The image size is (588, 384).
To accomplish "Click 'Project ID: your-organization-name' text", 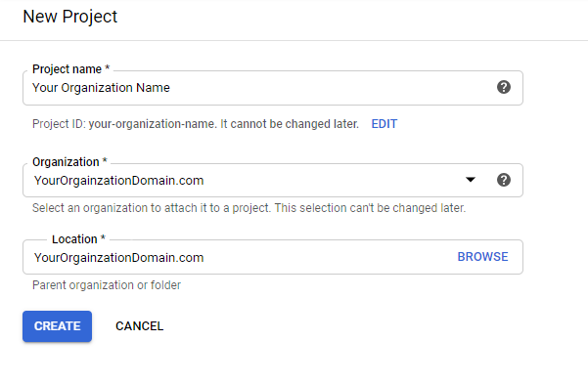I will click(x=124, y=124).
